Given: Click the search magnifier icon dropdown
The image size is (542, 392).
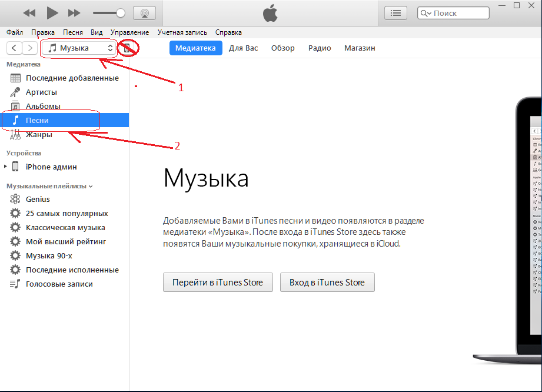Looking at the screenshot, I should pos(425,14).
